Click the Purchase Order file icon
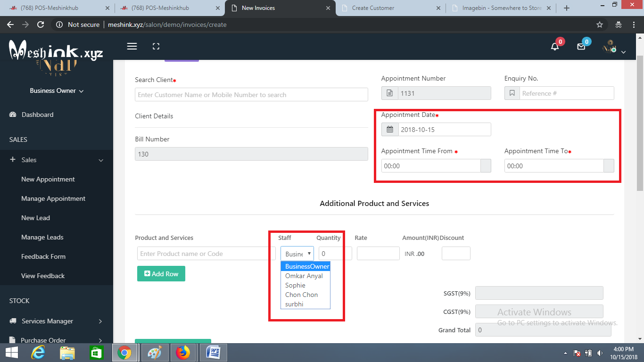 pyautogui.click(x=13, y=340)
